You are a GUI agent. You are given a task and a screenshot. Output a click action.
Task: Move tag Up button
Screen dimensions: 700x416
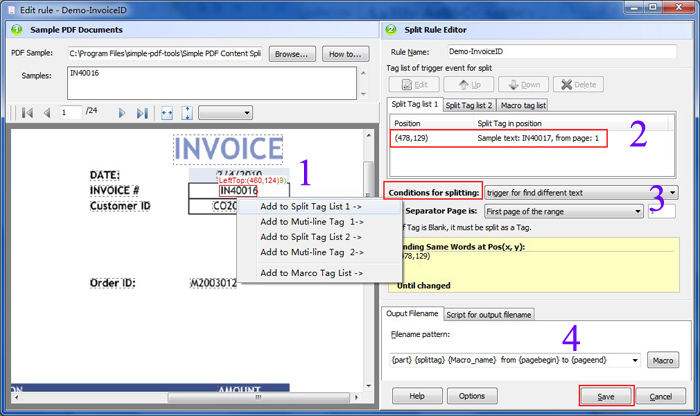click(x=469, y=84)
